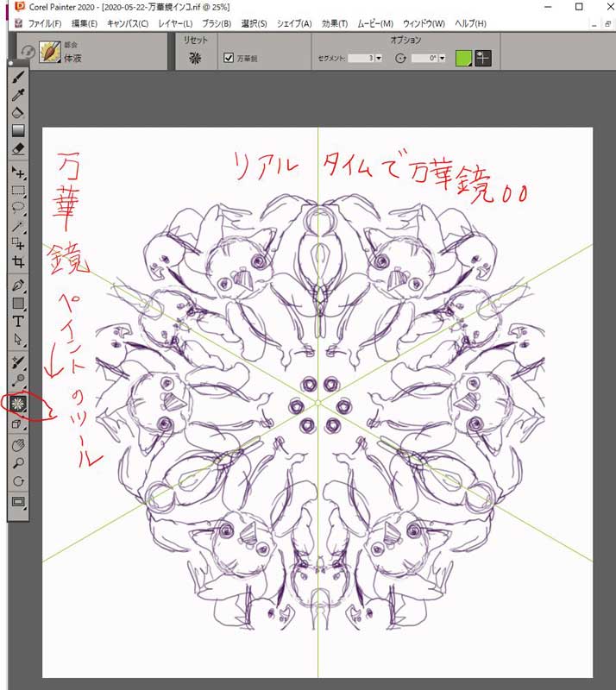Screen dimensions: 616x690
Task: Open the ヘルプ(H) menu
Action: tap(470, 24)
